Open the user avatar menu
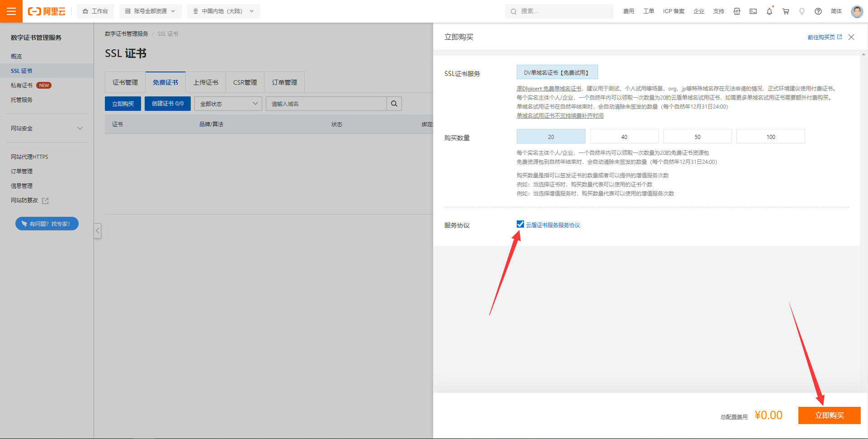 (857, 11)
